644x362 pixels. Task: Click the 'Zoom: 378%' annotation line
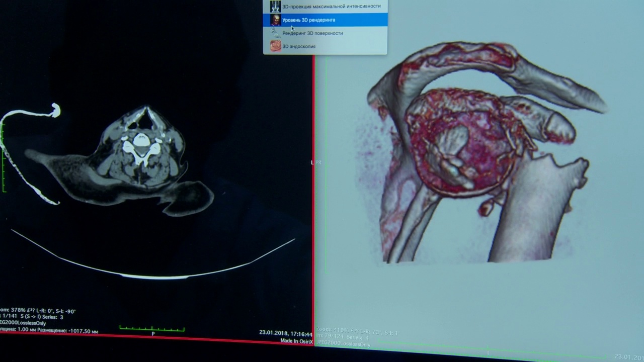(38, 311)
